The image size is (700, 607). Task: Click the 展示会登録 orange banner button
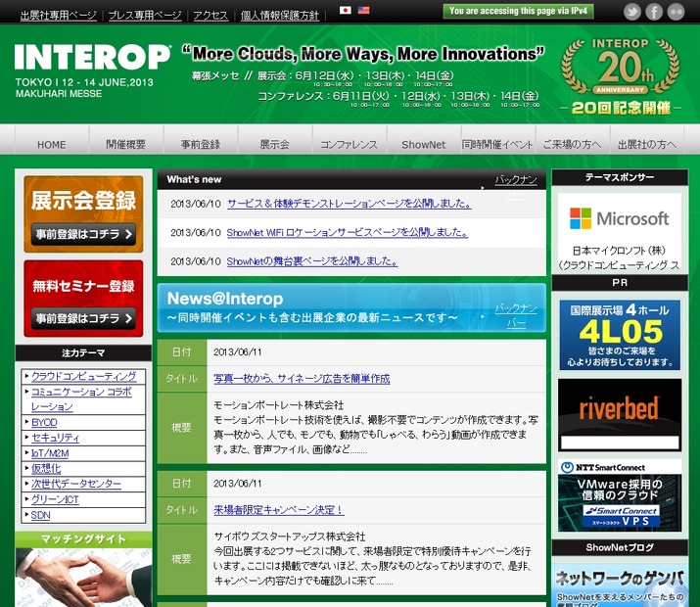(x=83, y=214)
